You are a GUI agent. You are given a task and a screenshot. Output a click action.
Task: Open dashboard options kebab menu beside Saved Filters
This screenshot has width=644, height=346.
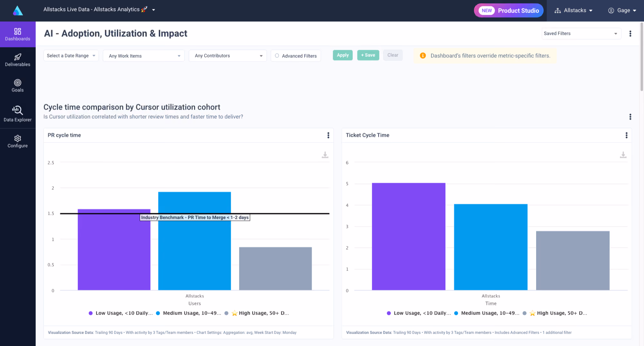pos(630,34)
